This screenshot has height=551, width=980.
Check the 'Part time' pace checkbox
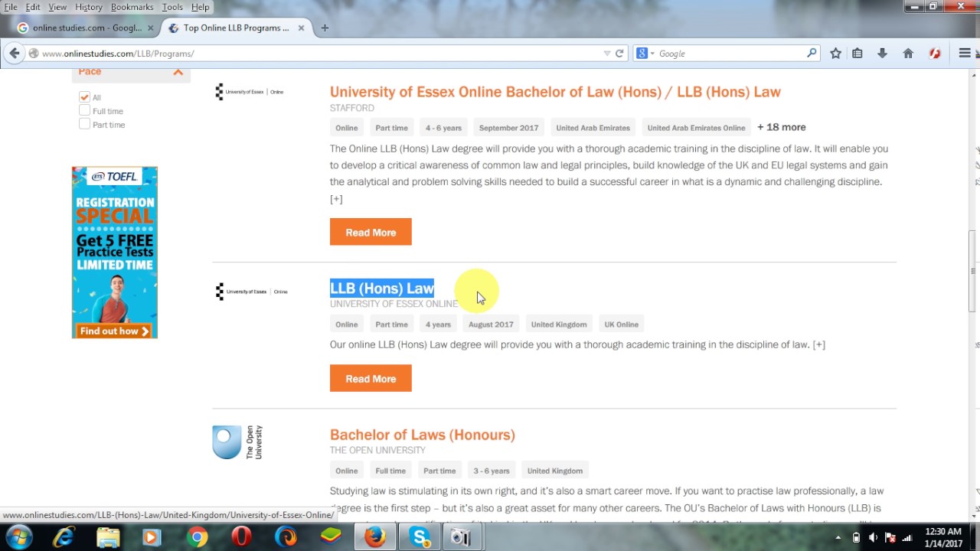pyautogui.click(x=84, y=125)
